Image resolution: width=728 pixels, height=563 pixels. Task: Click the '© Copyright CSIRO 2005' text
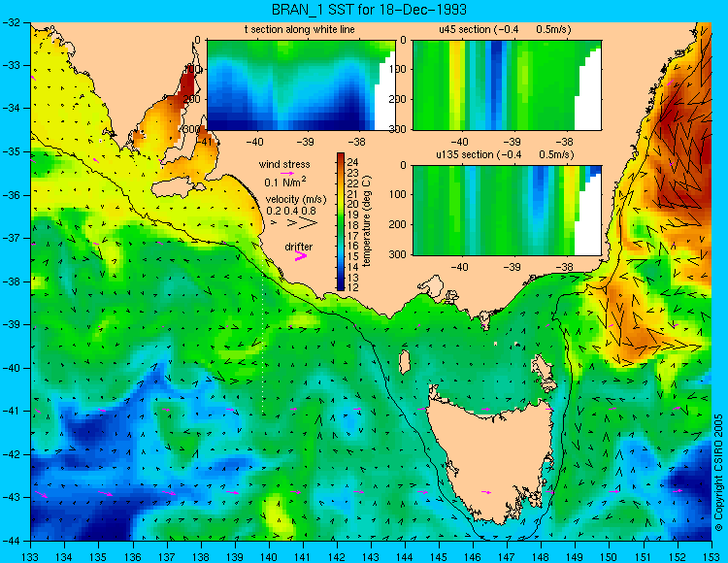718,473
